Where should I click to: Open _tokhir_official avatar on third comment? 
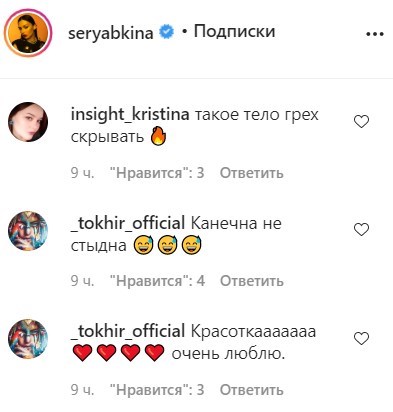[x=28, y=339]
